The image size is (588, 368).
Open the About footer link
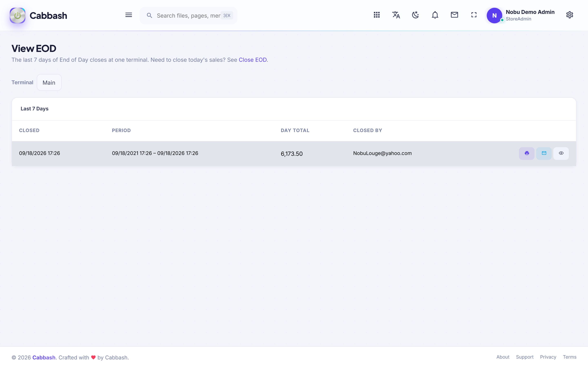pos(503,357)
